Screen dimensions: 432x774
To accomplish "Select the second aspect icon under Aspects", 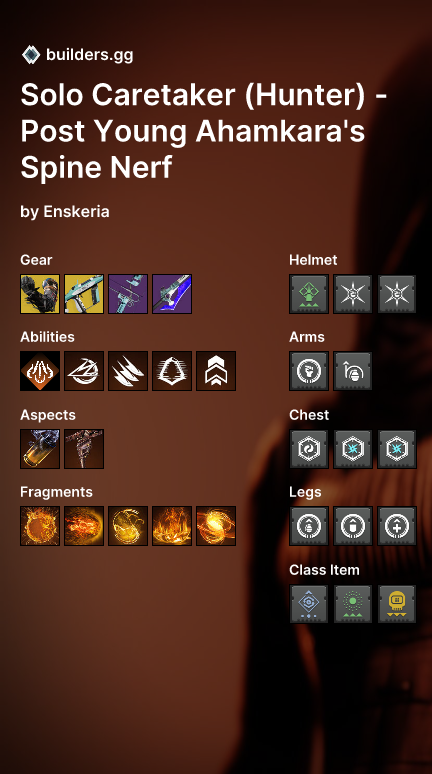I will [84, 449].
